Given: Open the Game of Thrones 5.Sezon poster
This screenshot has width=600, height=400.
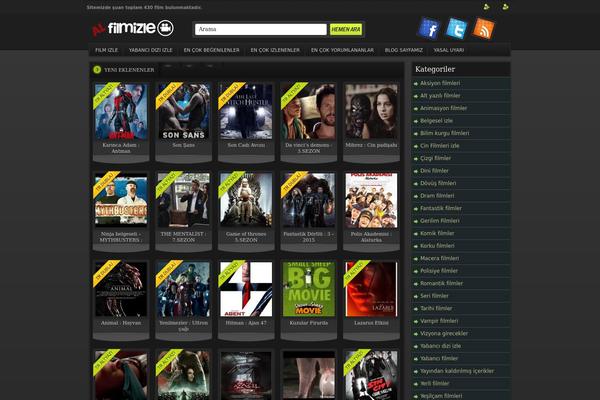Looking at the screenshot, I should (x=246, y=200).
